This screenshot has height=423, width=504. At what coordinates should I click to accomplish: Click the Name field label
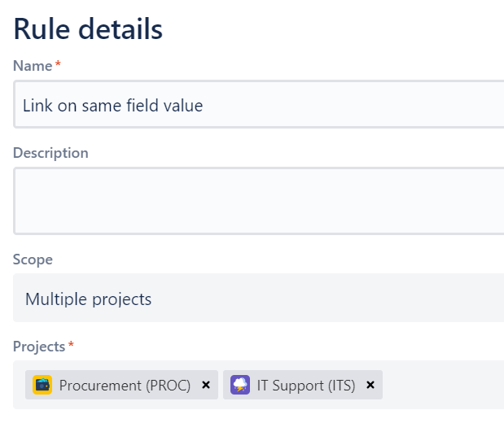pyautogui.click(x=33, y=65)
